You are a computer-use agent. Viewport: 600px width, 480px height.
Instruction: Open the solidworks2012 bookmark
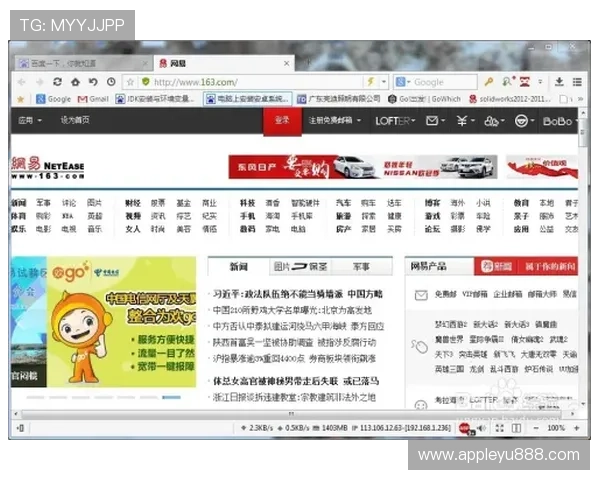click(510, 99)
